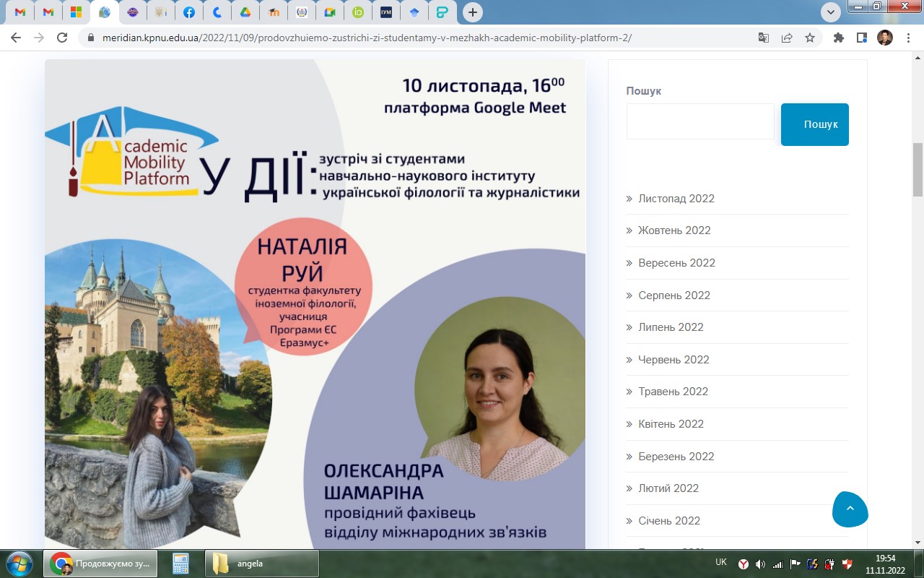Switch to the Microsoft pinned tab
Image resolution: width=924 pixels, height=578 pixels.
[76, 12]
